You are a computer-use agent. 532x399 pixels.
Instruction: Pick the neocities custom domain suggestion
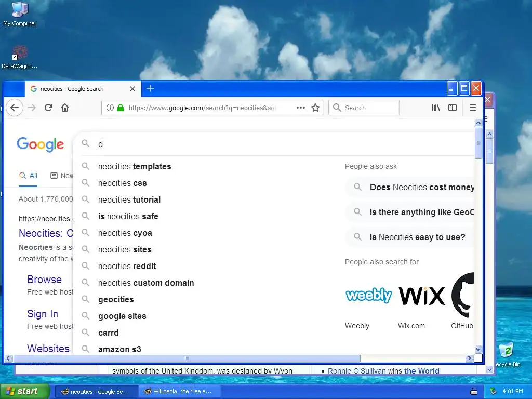146,283
